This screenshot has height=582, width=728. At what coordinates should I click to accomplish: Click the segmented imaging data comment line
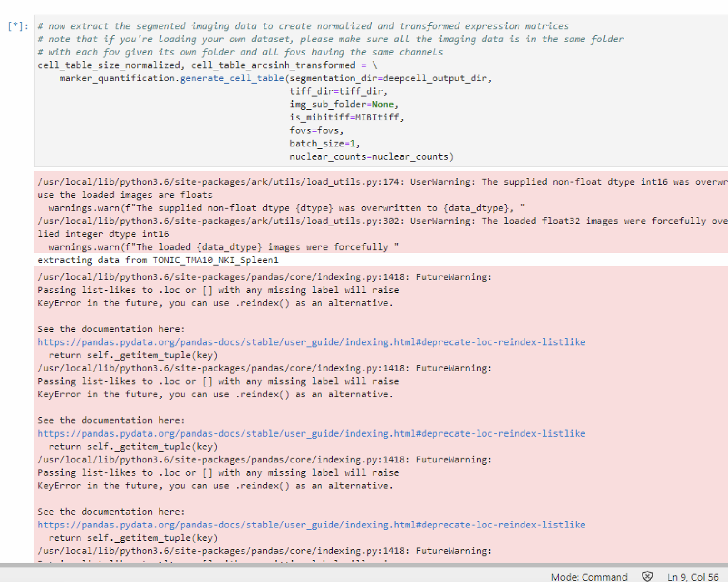click(303, 26)
